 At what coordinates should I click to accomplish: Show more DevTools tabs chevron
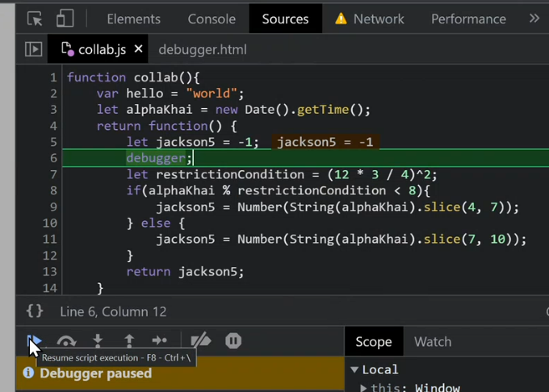click(x=534, y=18)
